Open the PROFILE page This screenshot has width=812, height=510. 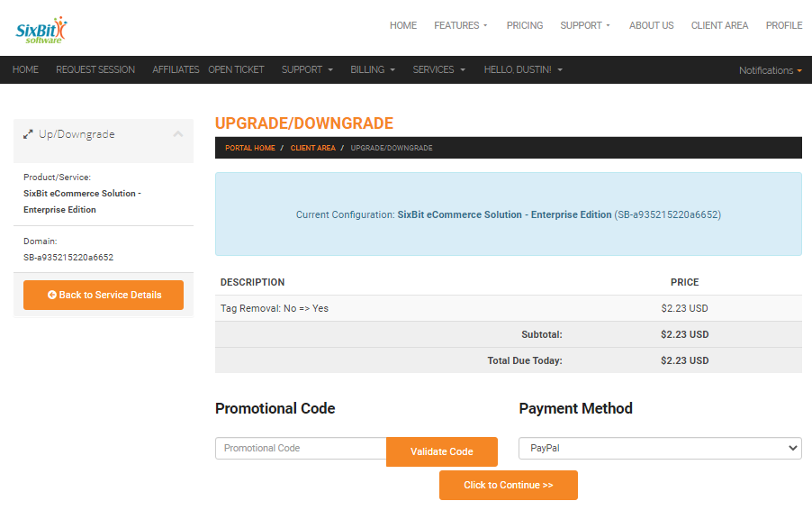tap(784, 25)
